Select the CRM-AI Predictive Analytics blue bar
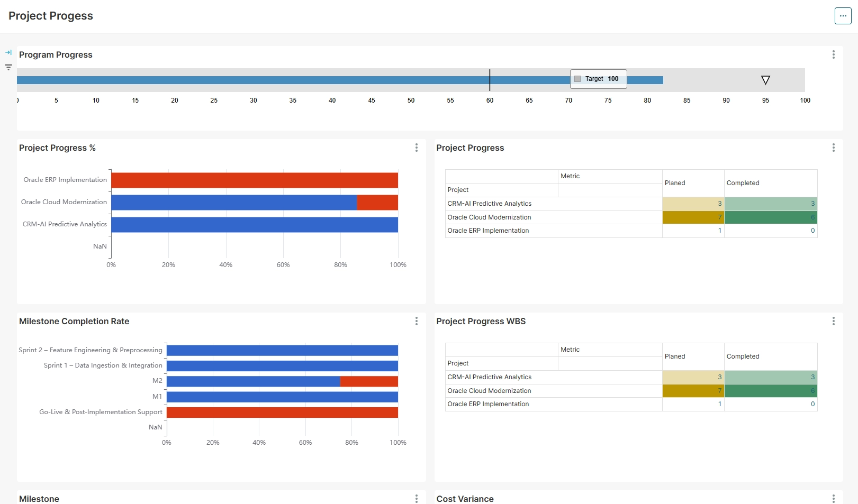 click(254, 225)
